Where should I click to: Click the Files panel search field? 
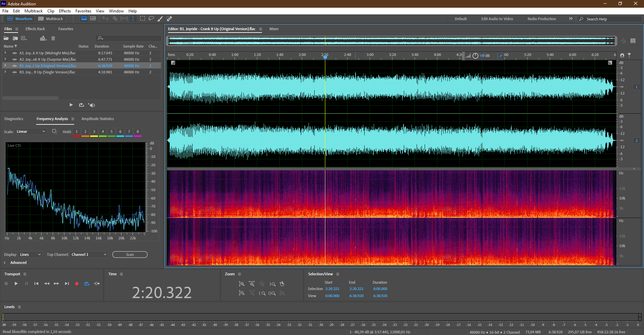point(128,38)
